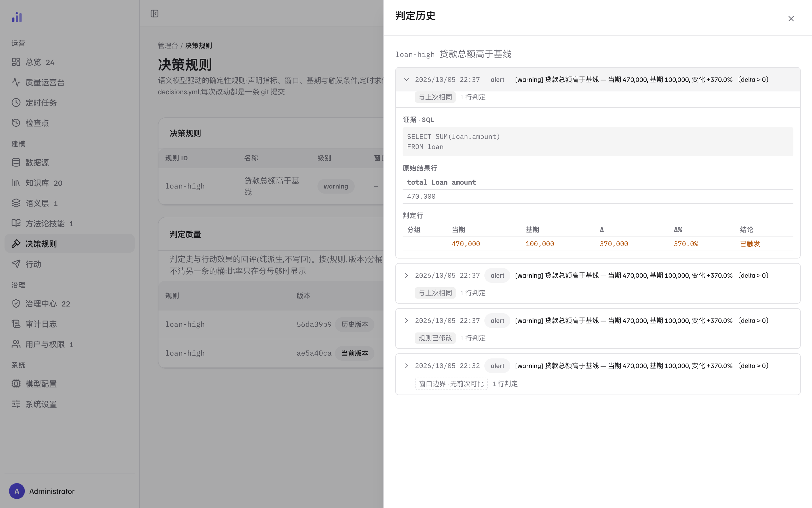Open 方法论技能 book icon
Image resolution: width=812 pixels, height=508 pixels.
[16, 224]
